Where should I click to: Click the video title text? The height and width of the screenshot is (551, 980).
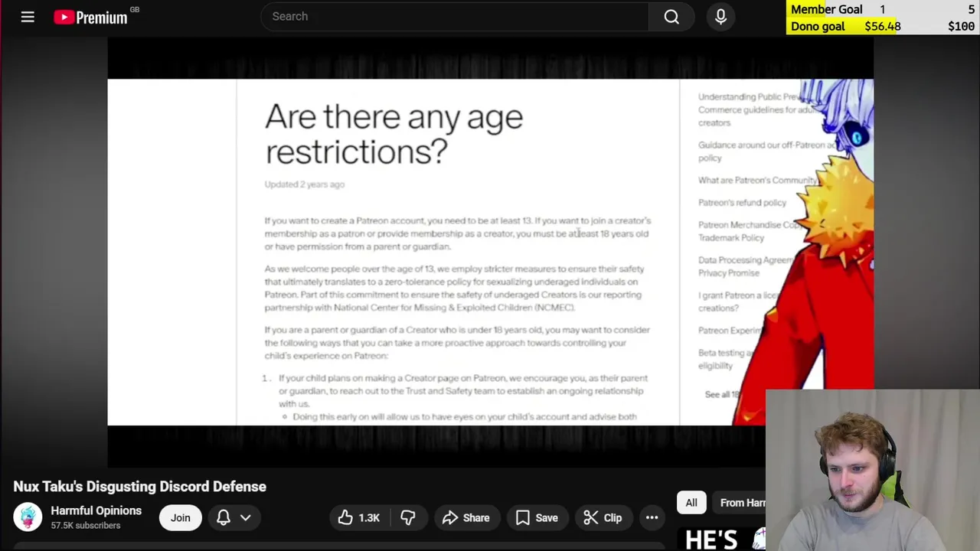[140, 487]
